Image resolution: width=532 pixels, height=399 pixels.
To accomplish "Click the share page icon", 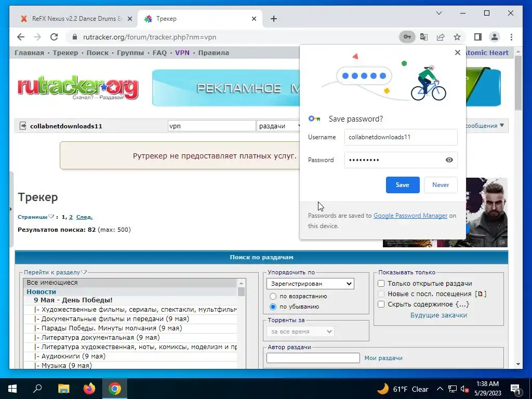I will pos(441,37).
